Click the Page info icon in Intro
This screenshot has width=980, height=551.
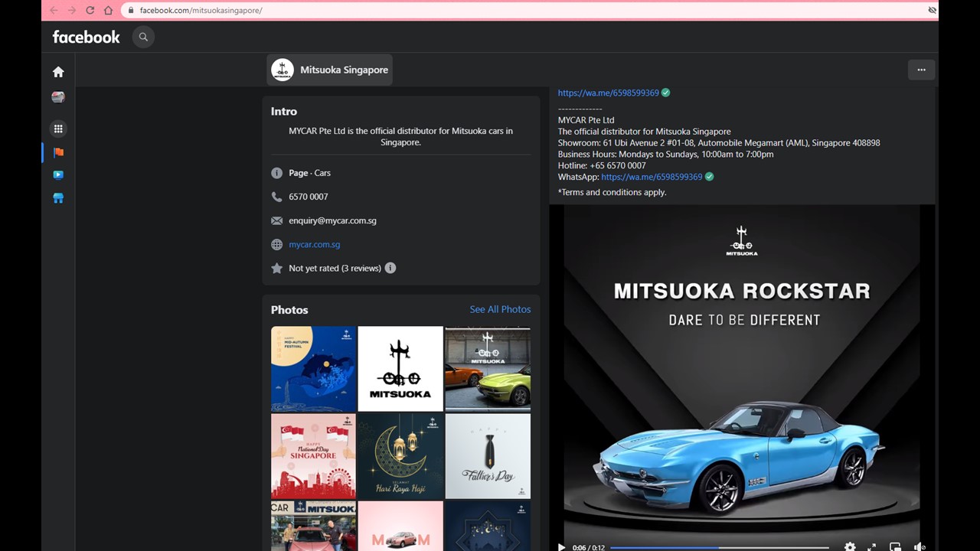click(x=277, y=173)
